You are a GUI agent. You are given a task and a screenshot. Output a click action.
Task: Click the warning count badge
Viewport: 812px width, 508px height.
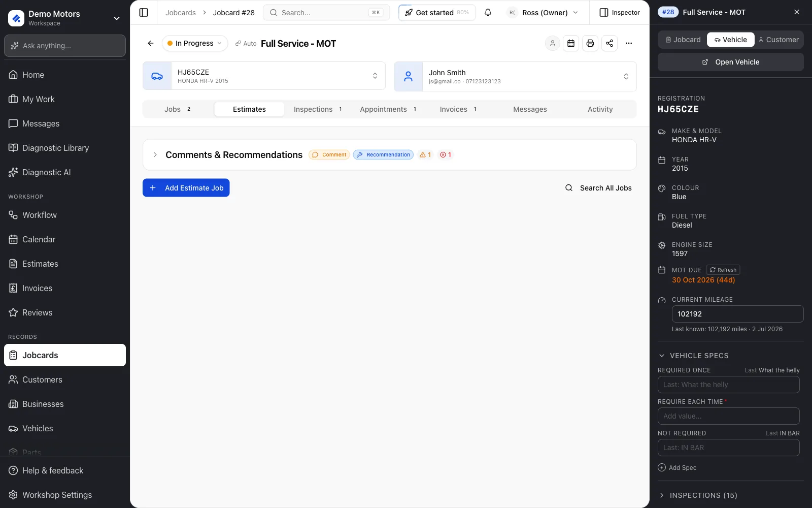click(425, 155)
